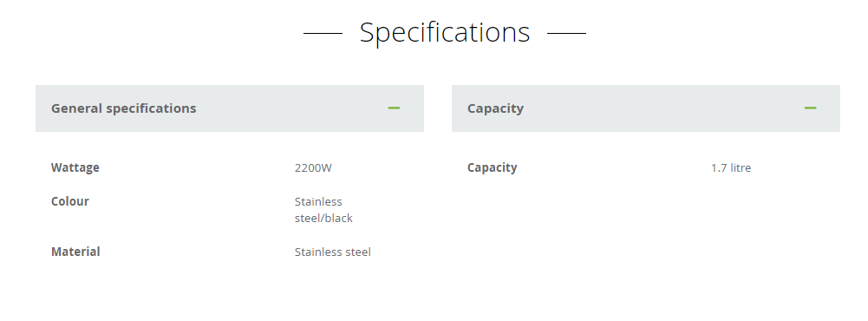
Task: Click the word 'litre' in the capacity value
Action: click(741, 167)
